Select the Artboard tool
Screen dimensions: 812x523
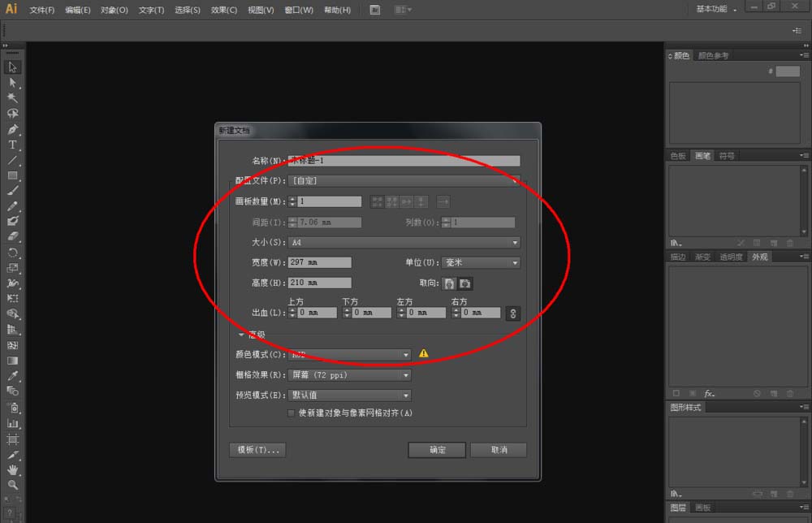[x=12, y=439]
